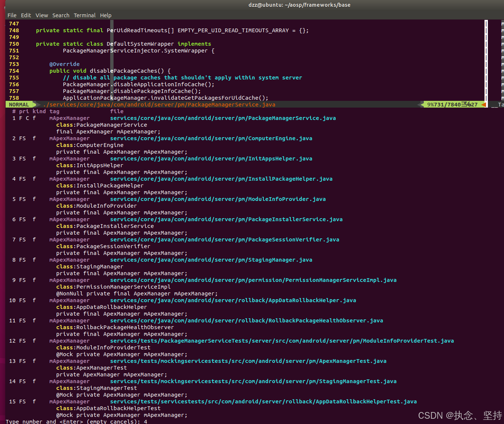The image size is (504, 424).
Task: Click the PackageManagerService.java path in the statusline
Action: pos(159,105)
